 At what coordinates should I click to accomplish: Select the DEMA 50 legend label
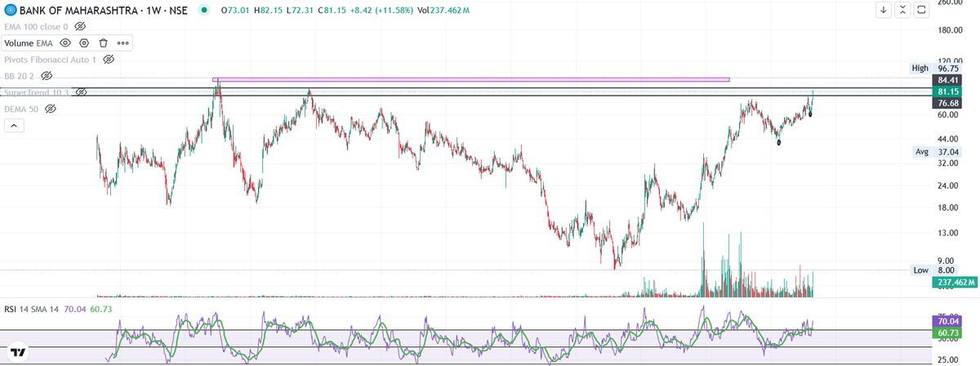click(21, 109)
